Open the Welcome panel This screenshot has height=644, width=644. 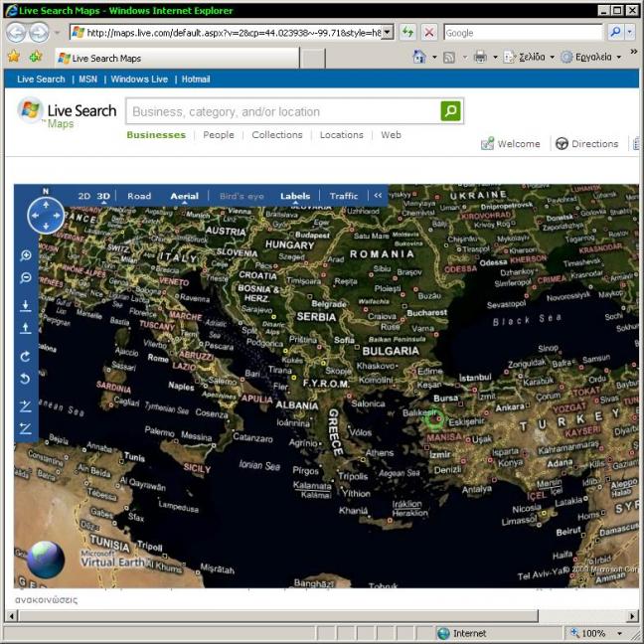point(511,143)
